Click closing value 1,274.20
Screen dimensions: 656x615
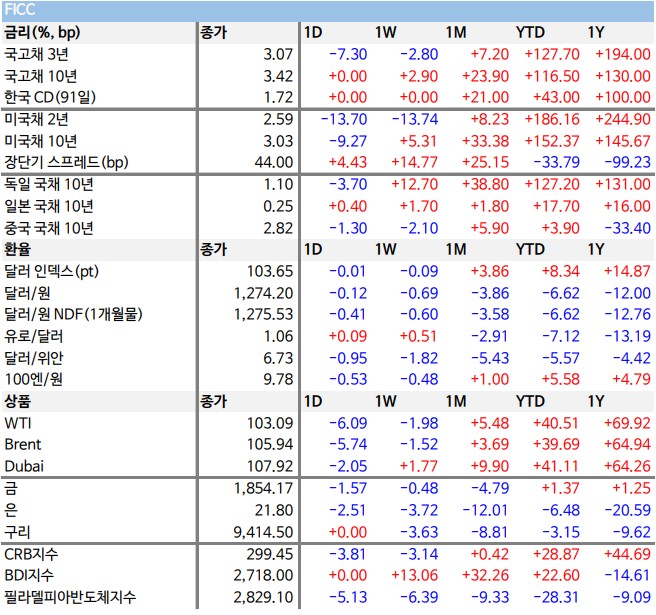[263, 293]
